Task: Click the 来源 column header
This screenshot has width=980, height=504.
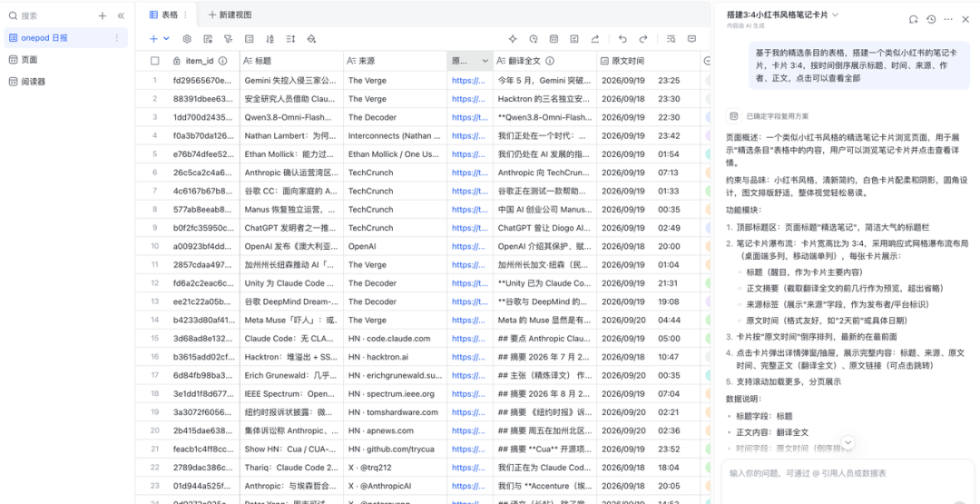Action: tap(395, 61)
